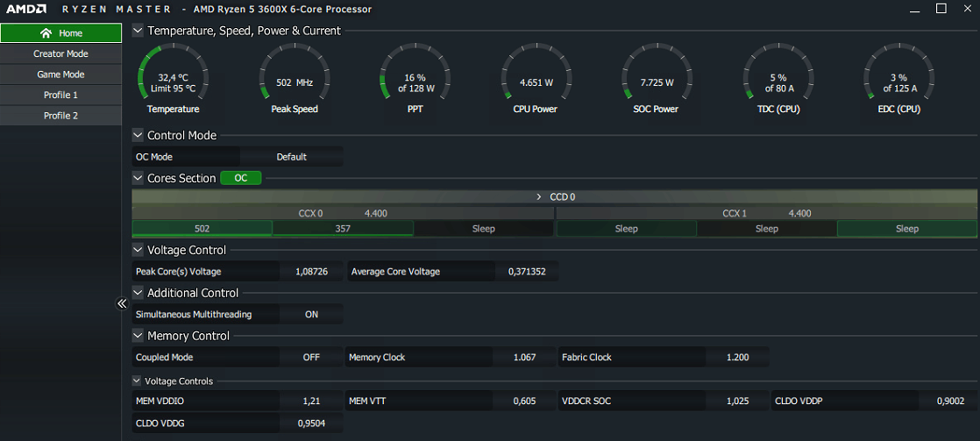Collapse the Voltage Control section
The width and height of the screenshot is (980, 441).
tap(138, 250)
